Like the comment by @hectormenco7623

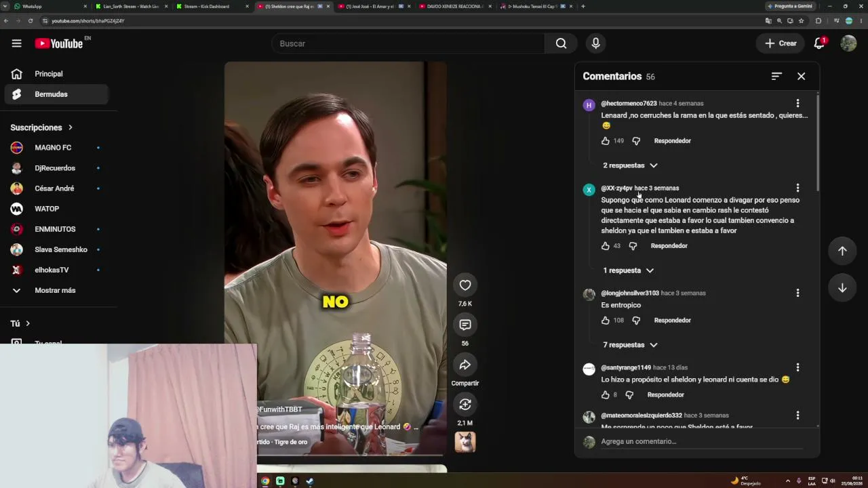(x=606, y=141)
